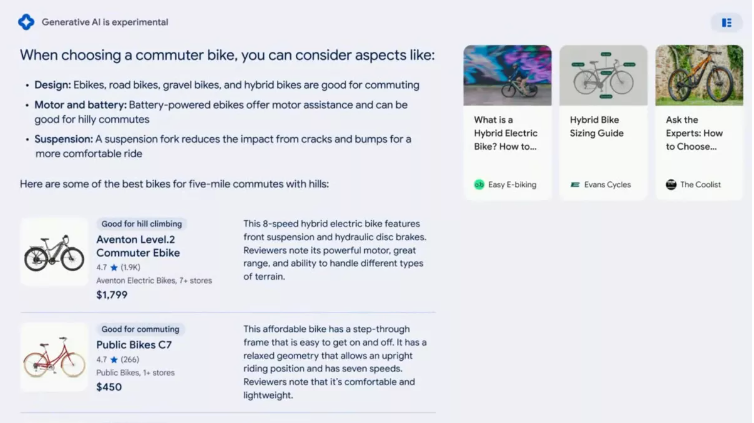Viewport: 754px width, 423px height.
Task: Toggle the layout view button top right
Action: point(726,22)
